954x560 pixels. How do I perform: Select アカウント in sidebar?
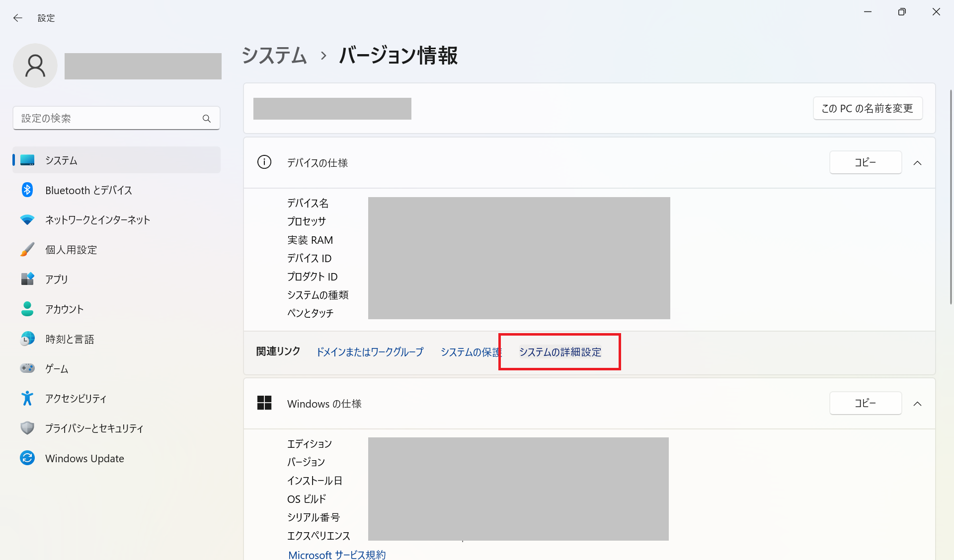[x=65, y=309]
